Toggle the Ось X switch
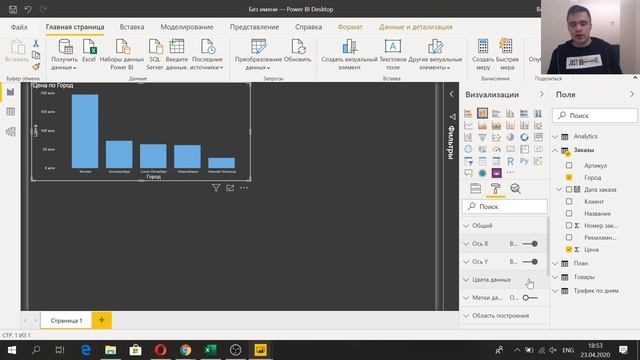640x360 pixels. pyautogui.click(x=530, y=244)
